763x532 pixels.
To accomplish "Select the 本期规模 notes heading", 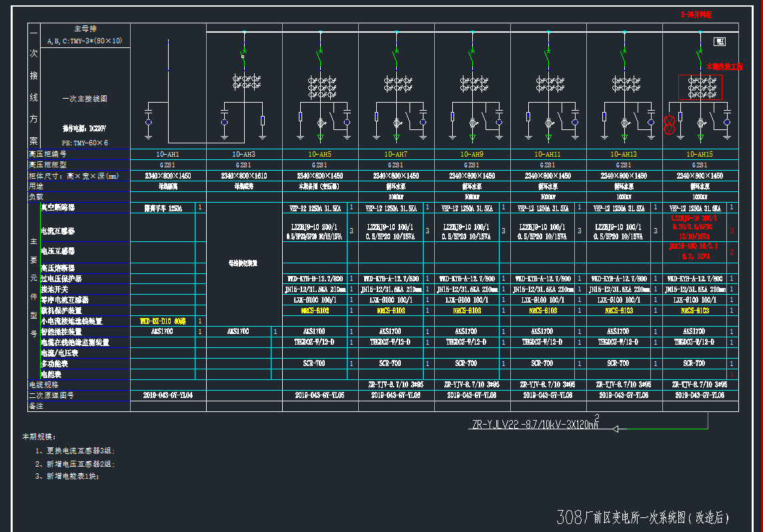I will (x=38, y=437).
